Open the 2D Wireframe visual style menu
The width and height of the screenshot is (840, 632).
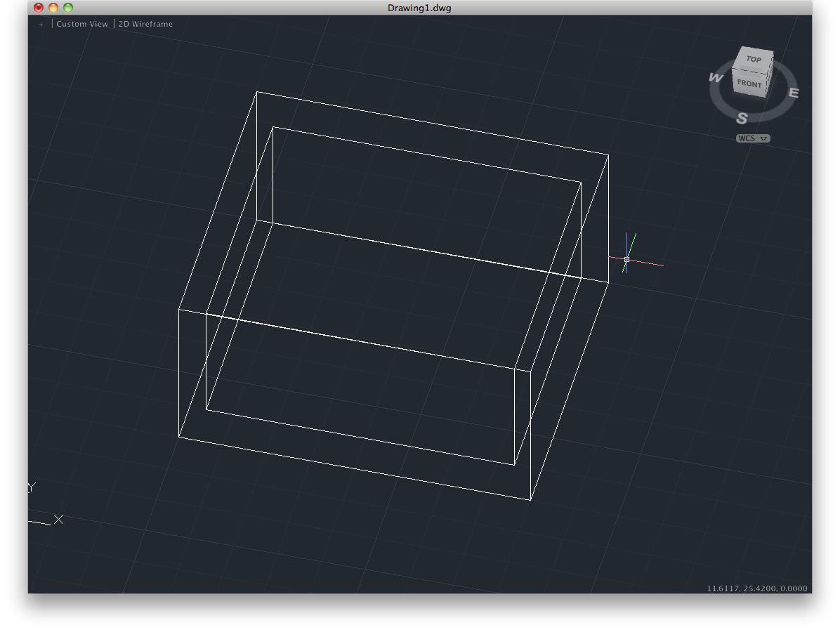coord(145,24)
